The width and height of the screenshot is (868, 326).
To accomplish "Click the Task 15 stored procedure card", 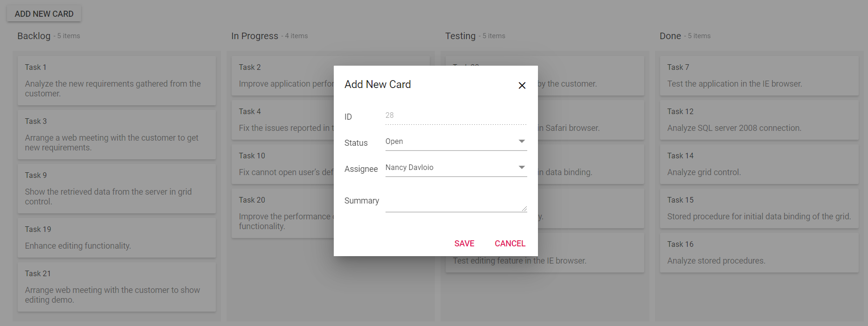I will [759, 208].
